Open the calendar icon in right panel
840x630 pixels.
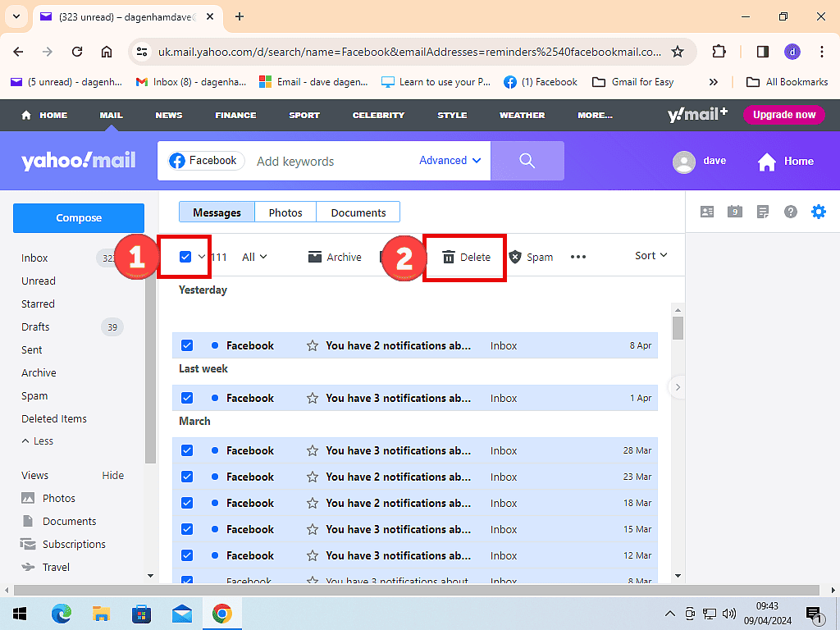point(735,212)
